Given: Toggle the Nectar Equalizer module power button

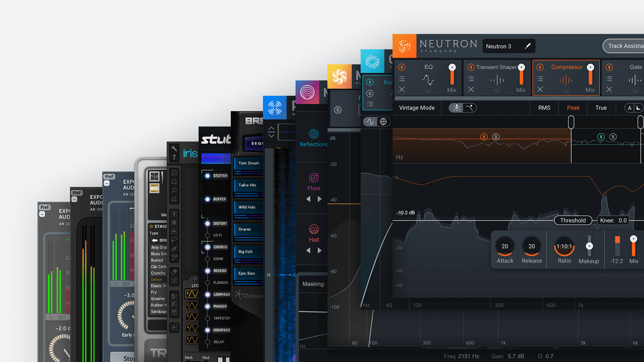Looking at the screenshot, I should coord(370,82).
